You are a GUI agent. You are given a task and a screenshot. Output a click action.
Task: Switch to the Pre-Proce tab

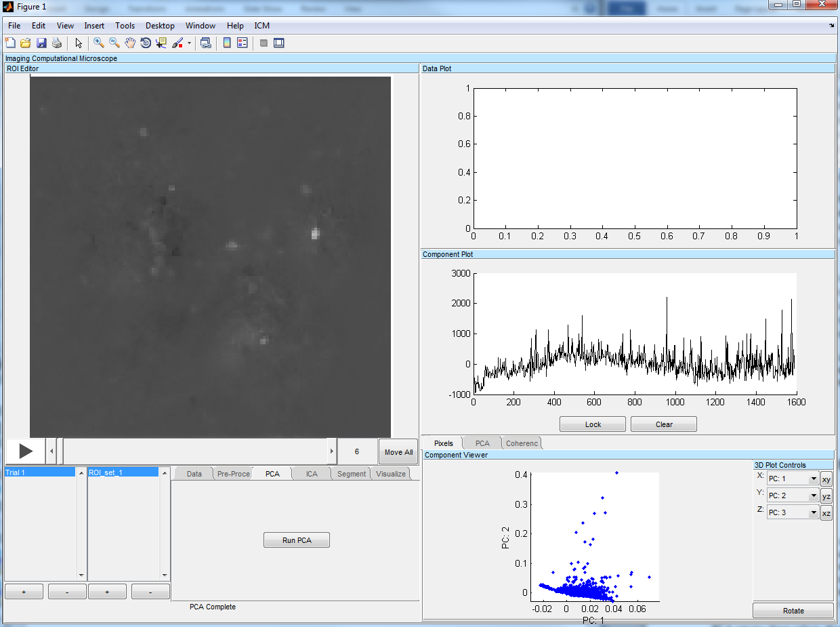[x=234, y=474]
